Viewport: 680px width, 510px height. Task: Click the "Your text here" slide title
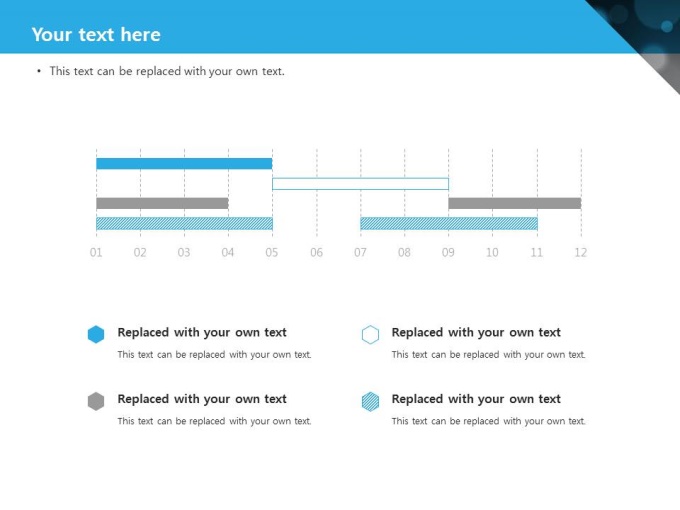click(x=96, y=35)
